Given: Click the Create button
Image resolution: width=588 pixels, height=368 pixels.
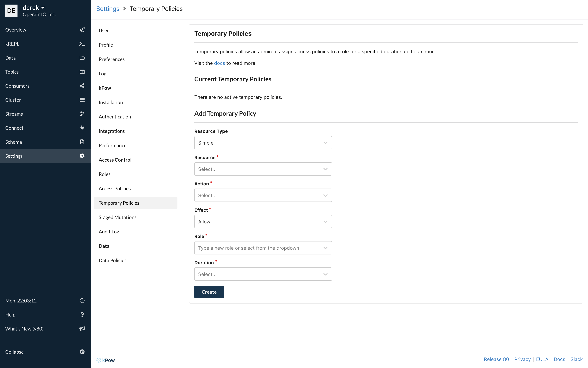Looking at the screenshot, I should (x=209, y=292).
